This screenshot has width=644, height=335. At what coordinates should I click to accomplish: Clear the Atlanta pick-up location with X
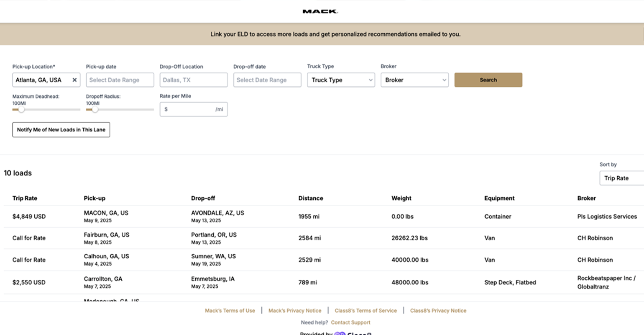click(74, 80)
